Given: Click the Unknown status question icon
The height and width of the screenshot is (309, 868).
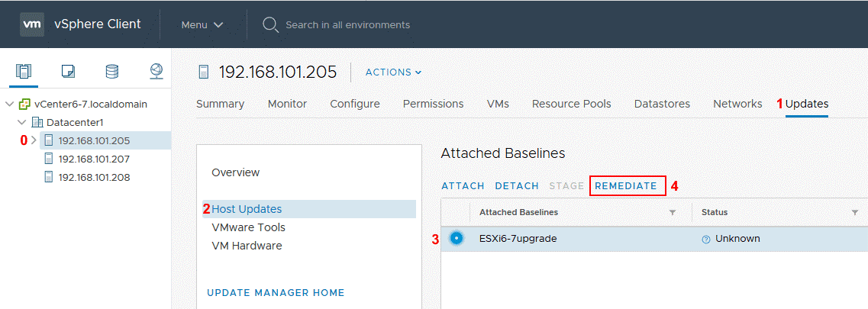Looking at the screenshot, I should point(706,239).
